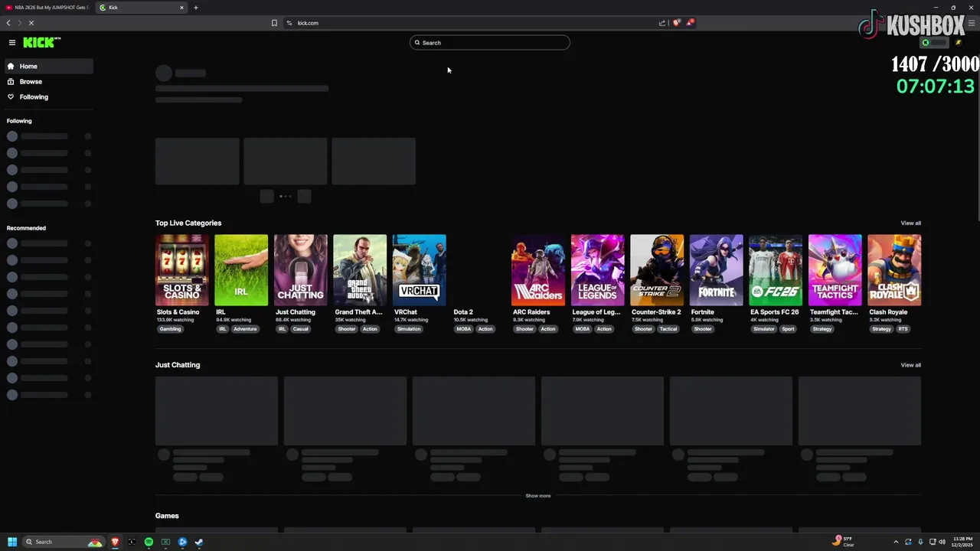Focus the Kick search field
Image resolution: width=980 pixels, height=551 pixels.
(490, 43)
